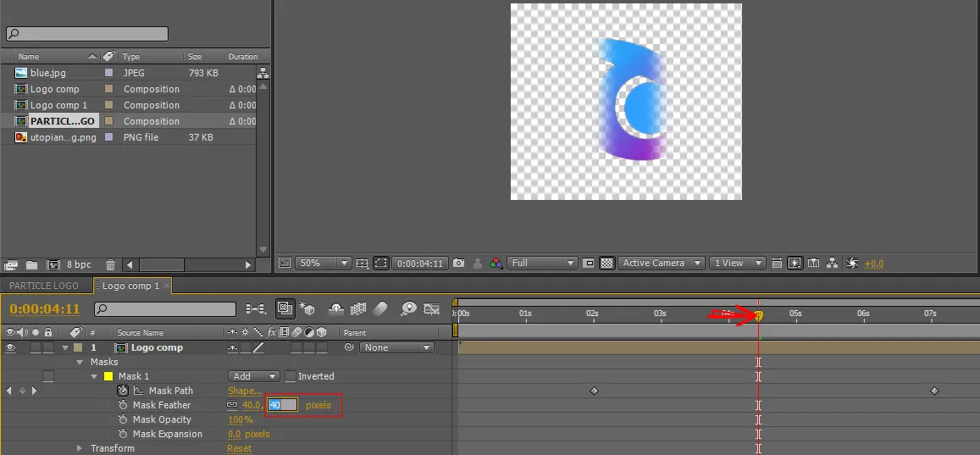The width and height of the screenshot is (980, 455).
Task: Toggle Mask Feather constrain proportions link
Action: (232, 405)
